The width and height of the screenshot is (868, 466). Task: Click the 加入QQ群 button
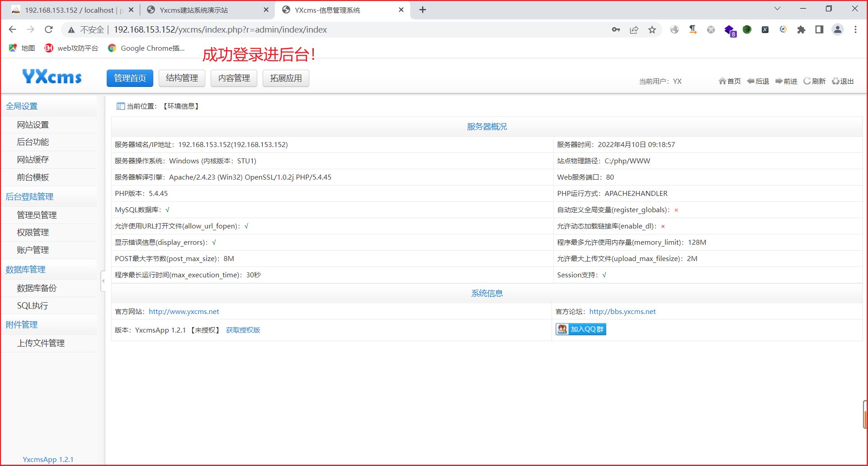(581, 329)
